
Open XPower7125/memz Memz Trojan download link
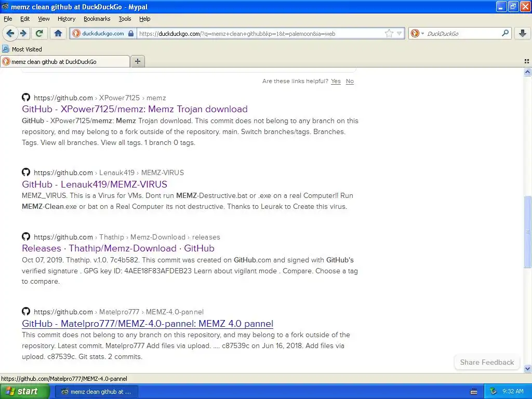click(135, 109)
